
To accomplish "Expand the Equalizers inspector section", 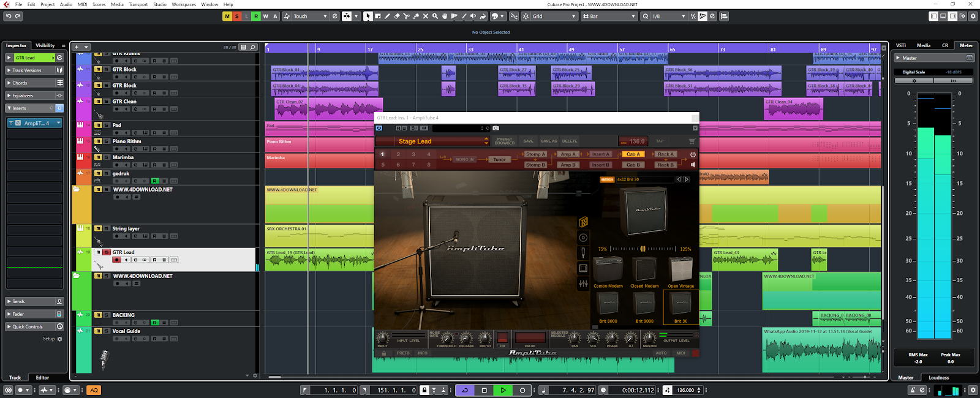I will pos(34,96).
